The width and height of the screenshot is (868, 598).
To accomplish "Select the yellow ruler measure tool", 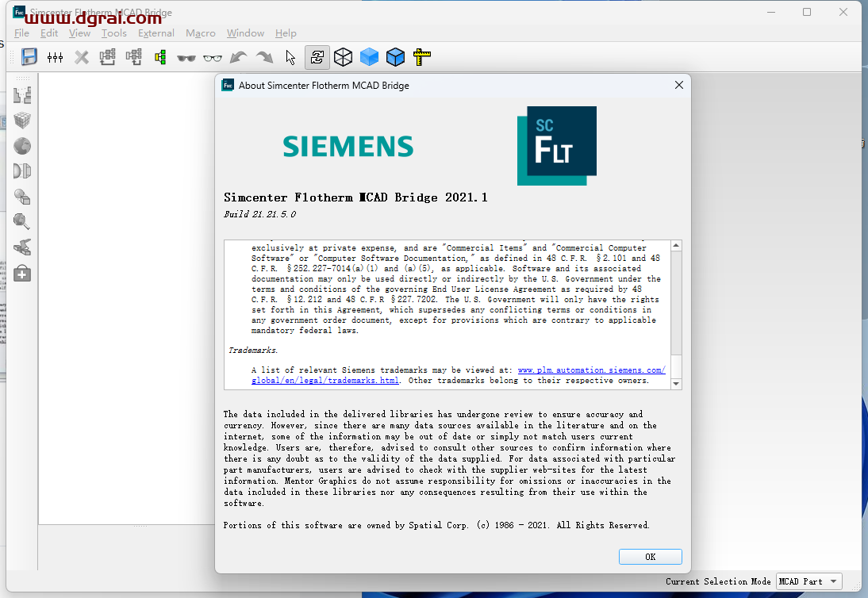I will coord(421,57).
